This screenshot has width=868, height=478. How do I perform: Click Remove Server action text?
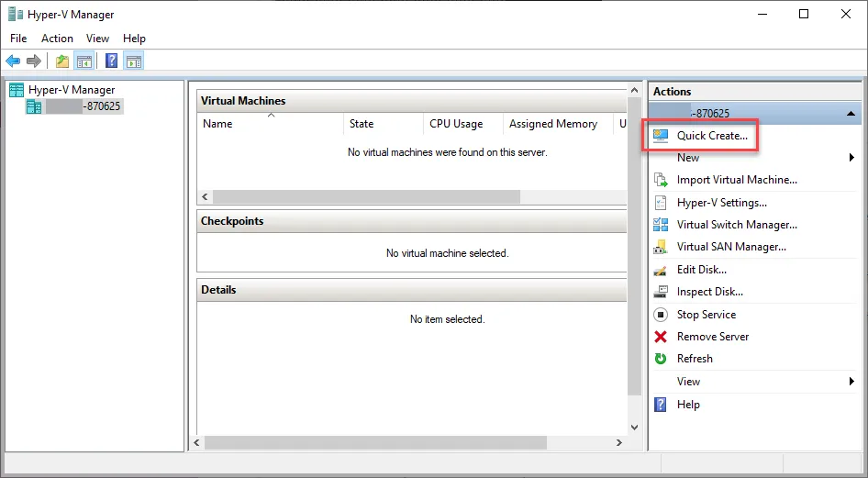712,337
